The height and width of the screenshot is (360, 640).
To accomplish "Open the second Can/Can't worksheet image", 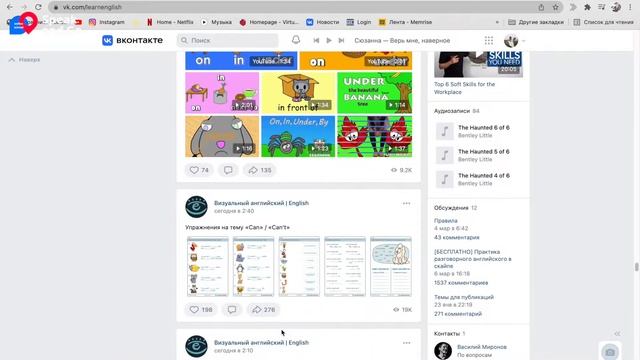I will 253,266.
